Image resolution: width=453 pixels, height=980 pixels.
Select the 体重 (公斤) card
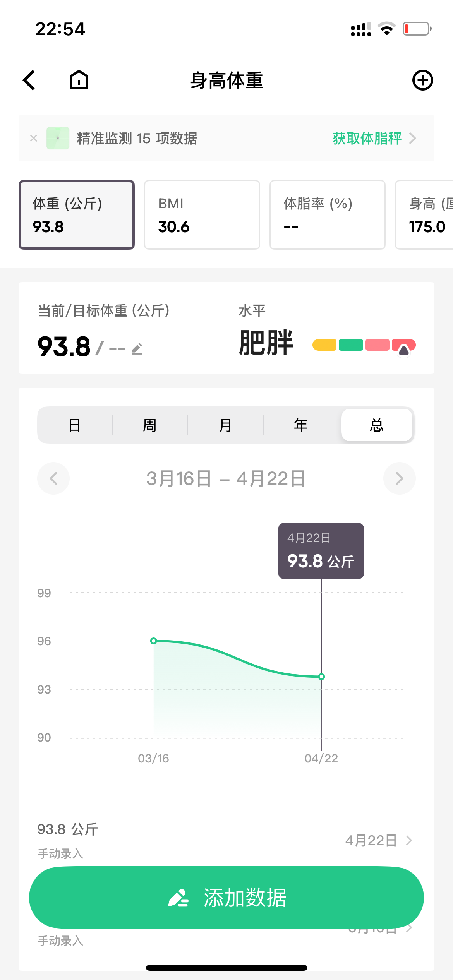pyautogui.click(x=77, y=215)
